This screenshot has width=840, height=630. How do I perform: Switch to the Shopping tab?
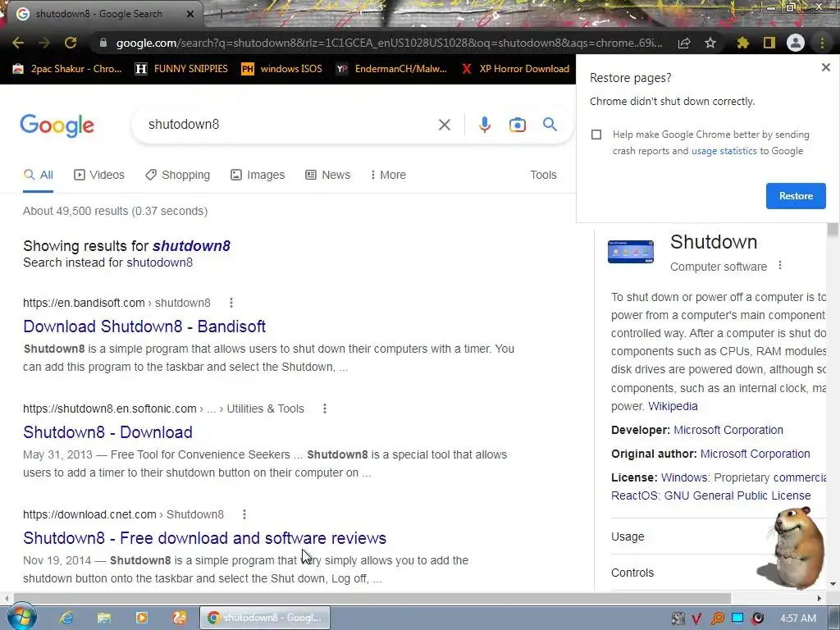177,176
